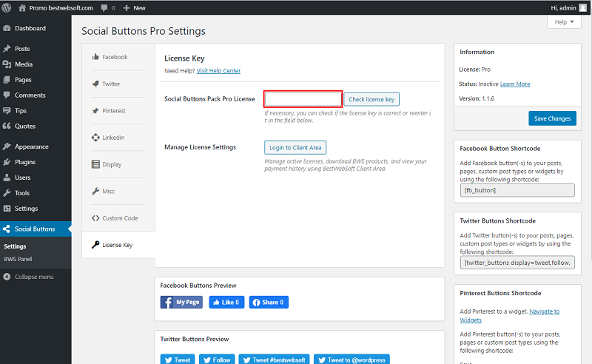Screen dimensions: 592x364
Task: Click the Twitter Follow preview button
Action: click(x=217, y=360)
